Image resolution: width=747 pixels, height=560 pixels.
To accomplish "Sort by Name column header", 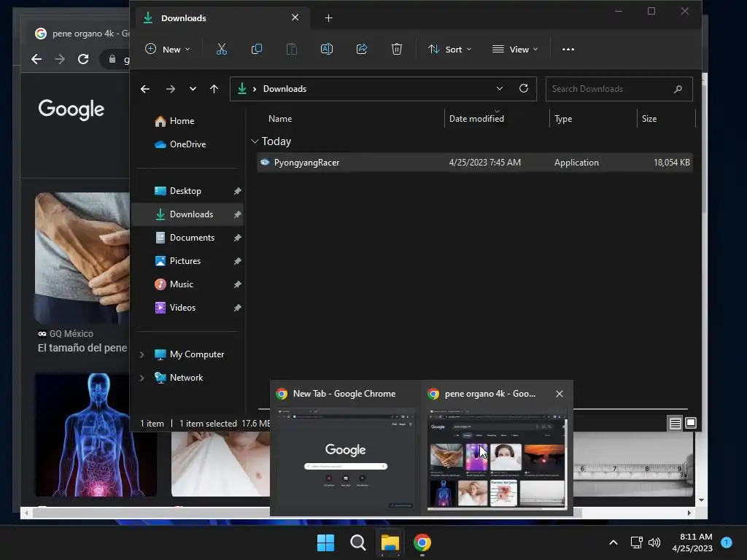I will 280,119.
